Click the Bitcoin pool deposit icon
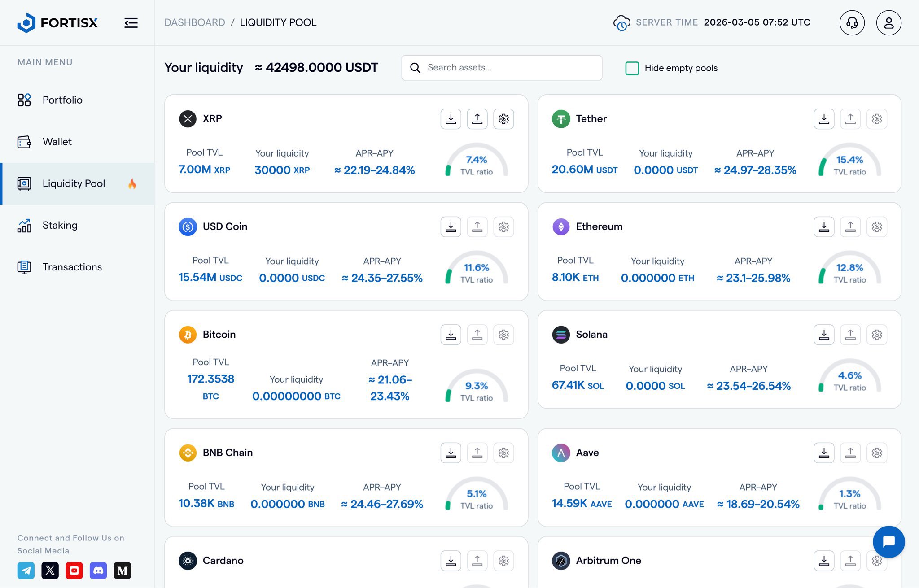The width and height of the screenshot is (919, 588). (x=451, y=335)
